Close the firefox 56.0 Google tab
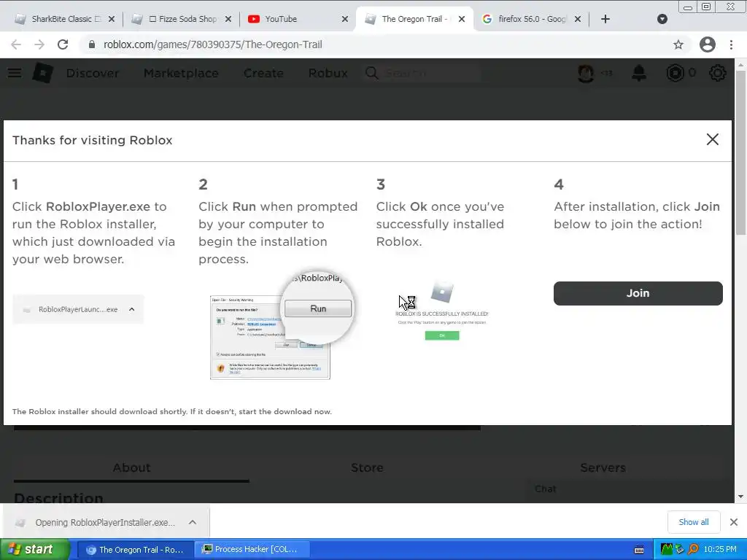Screen dimensions: 747x560 pyautogui.click(x=578, y=19)
